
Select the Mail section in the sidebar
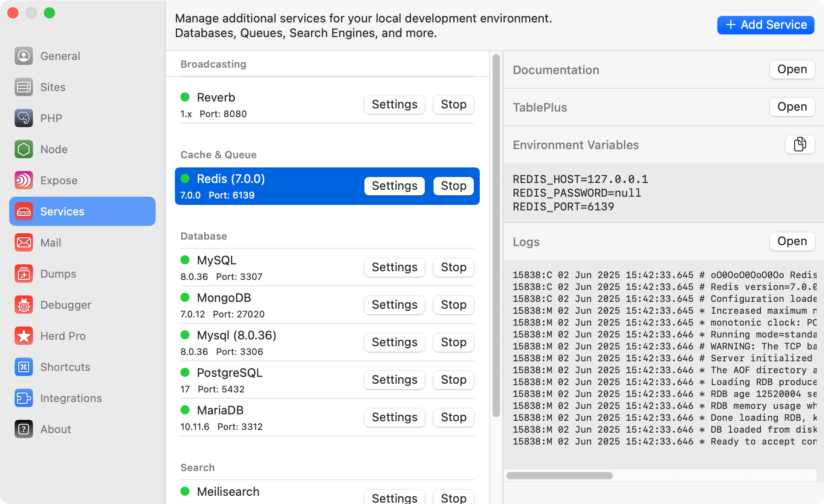coord(50,242)
